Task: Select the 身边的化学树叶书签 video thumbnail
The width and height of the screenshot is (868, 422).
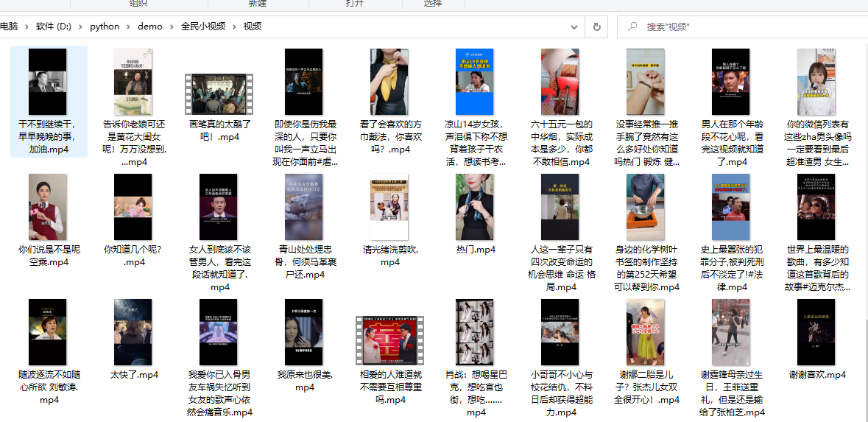Action: pos(646,206)
